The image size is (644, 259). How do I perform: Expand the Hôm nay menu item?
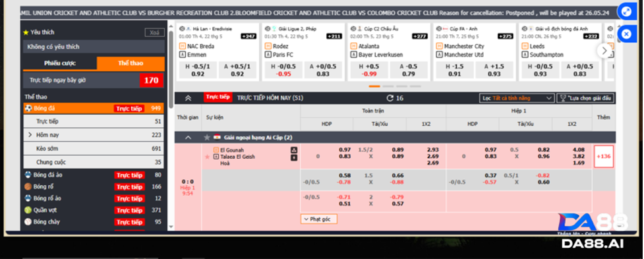(x=93, y=135)
